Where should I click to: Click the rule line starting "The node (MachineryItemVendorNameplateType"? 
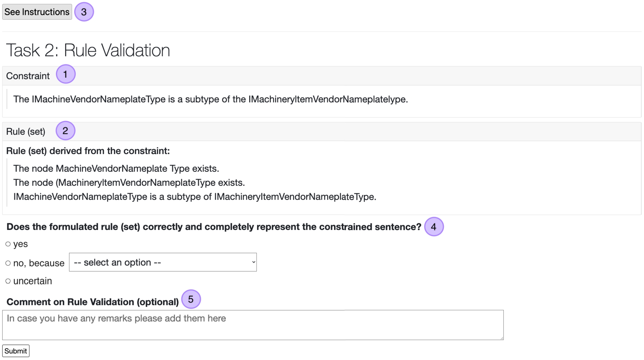129,183
